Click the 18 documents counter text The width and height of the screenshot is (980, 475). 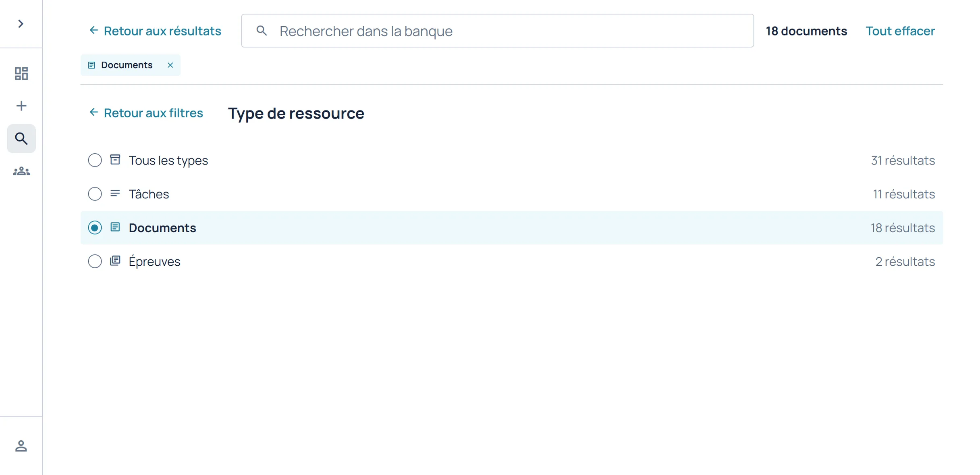click(x=806, y=31)
